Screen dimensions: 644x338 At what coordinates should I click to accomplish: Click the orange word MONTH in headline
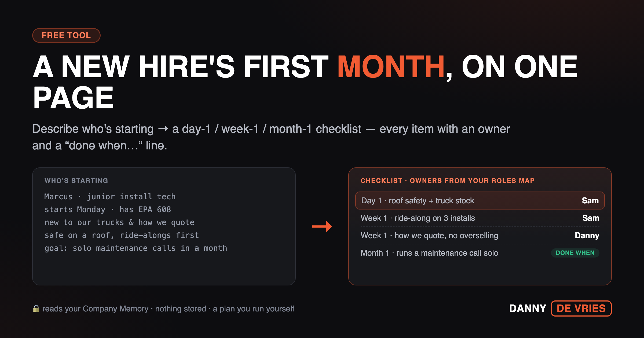(x=391, y=67)
